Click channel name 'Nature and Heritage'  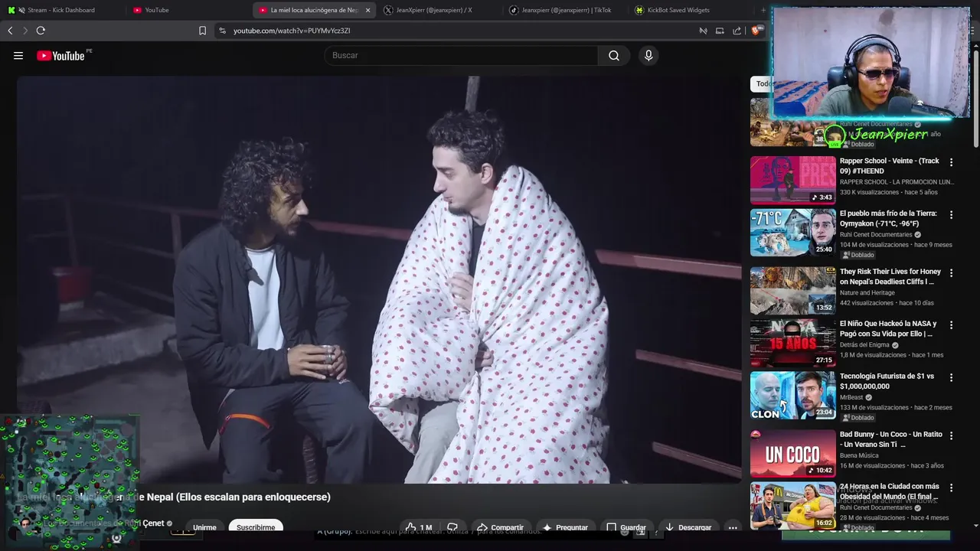[868, 292]
